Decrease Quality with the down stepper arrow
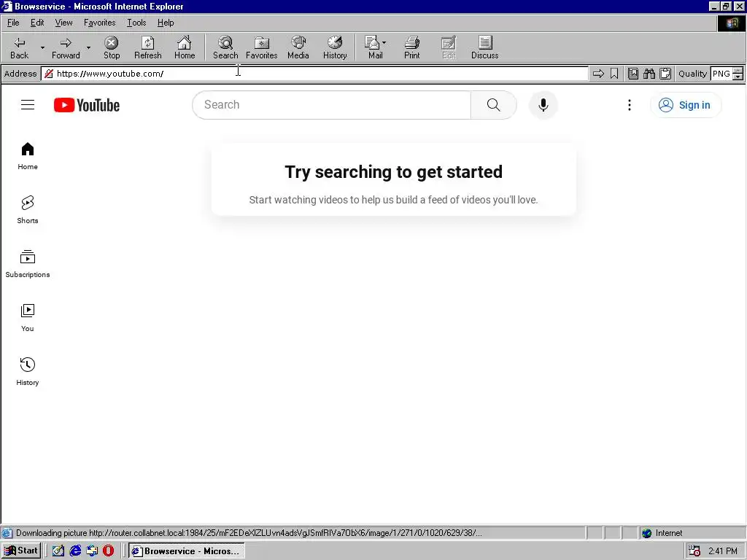Image resolution: width=747 pixels, height=560 pixels. (x=738, y=77)
